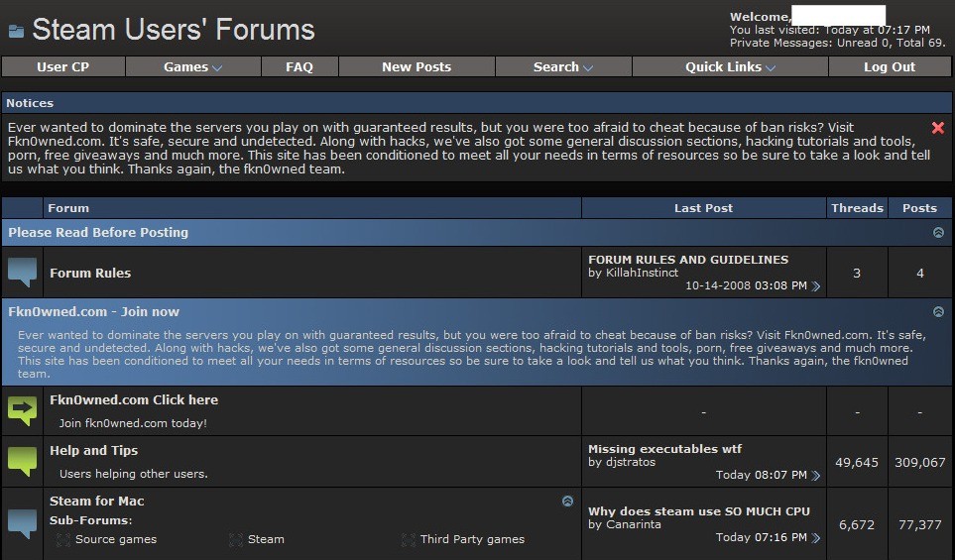Go to last post arrow for Why does steam use
The image size is (955, 560).
tap(816, 538)
